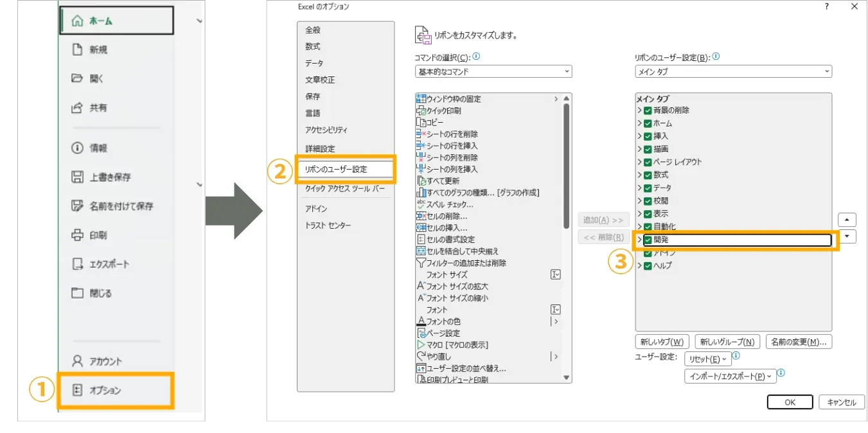868x433 pixels.
Task: Click the キャンセル button
Action: (x=842, y=402)
